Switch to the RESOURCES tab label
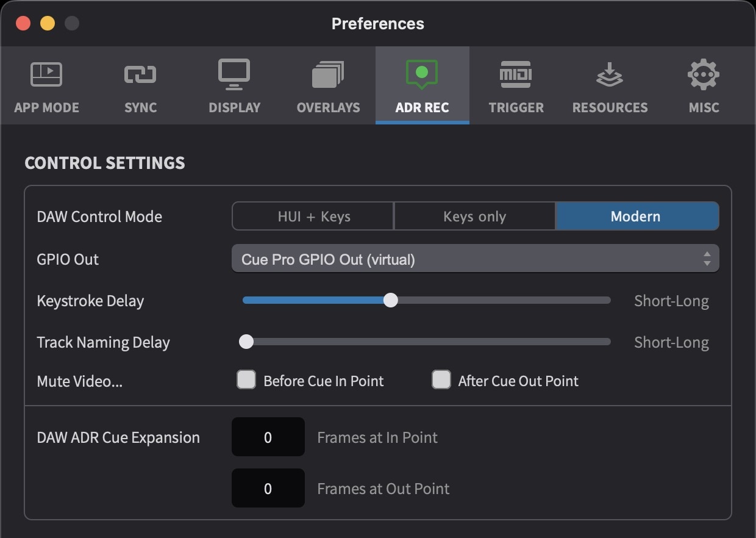 [610, 107]
